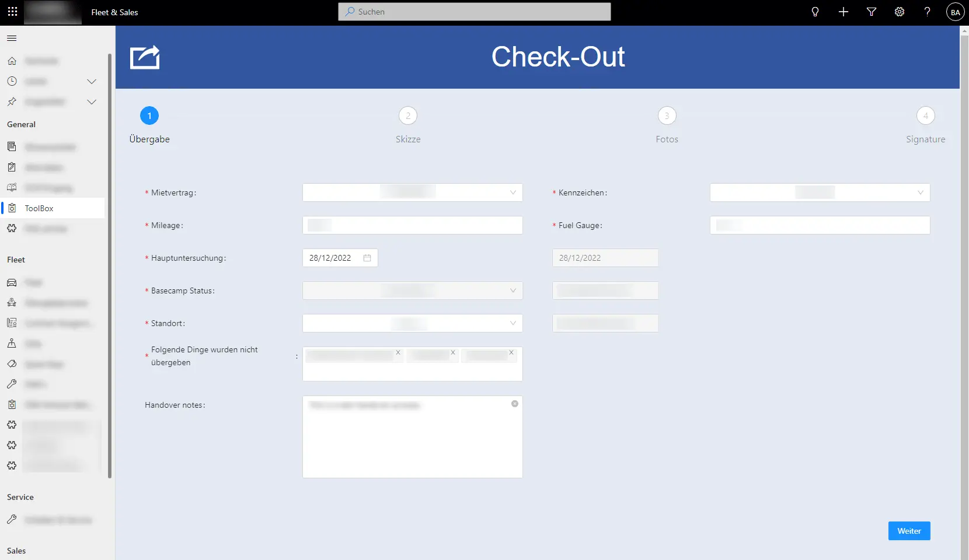Open the app launcher grid icon
The height and width of the screenshot is (560, 969).
[12, 12]
